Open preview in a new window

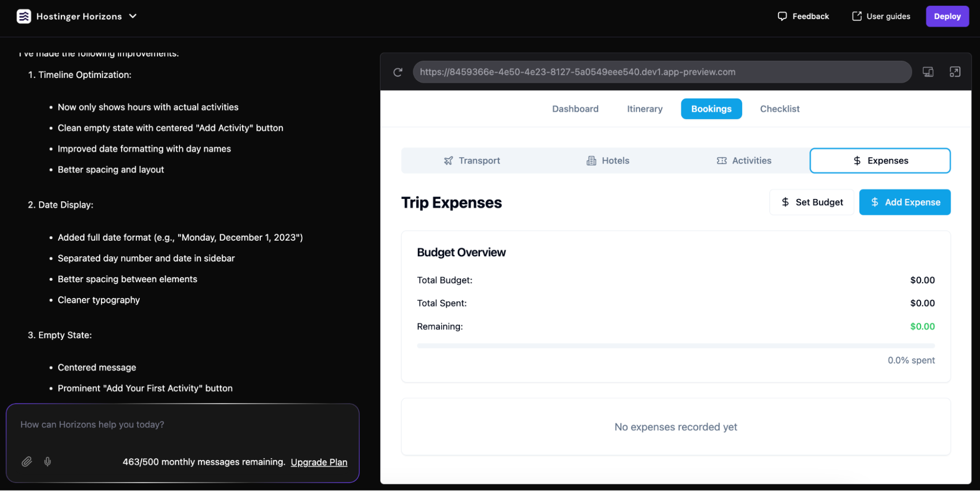955,72
